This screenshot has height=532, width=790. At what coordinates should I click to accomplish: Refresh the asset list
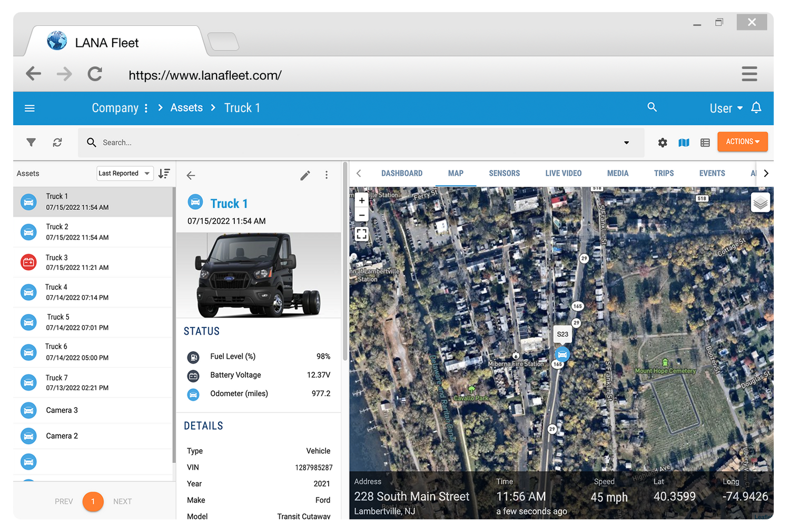pos(57,142)
